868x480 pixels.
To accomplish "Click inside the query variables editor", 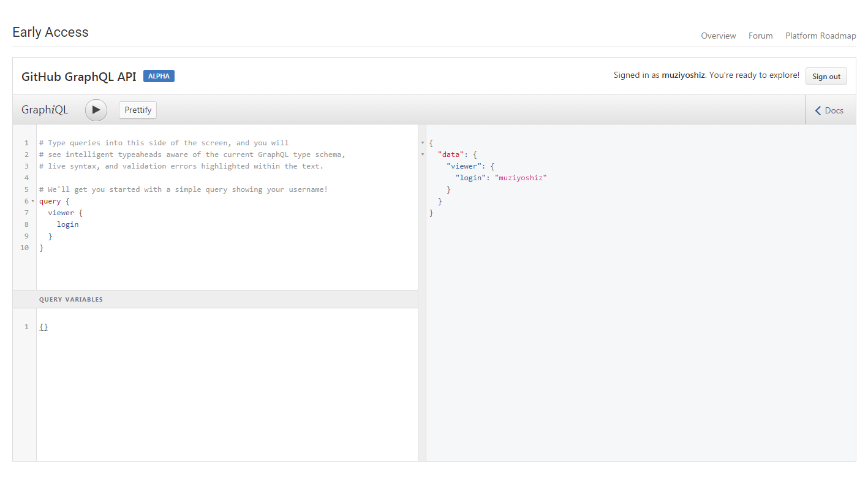I will [x=43, y=326].
